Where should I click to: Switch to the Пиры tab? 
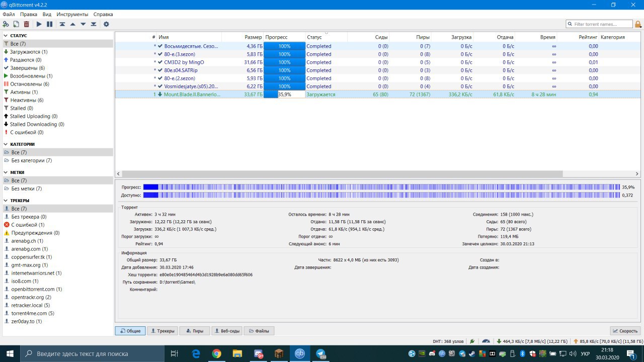195,331
